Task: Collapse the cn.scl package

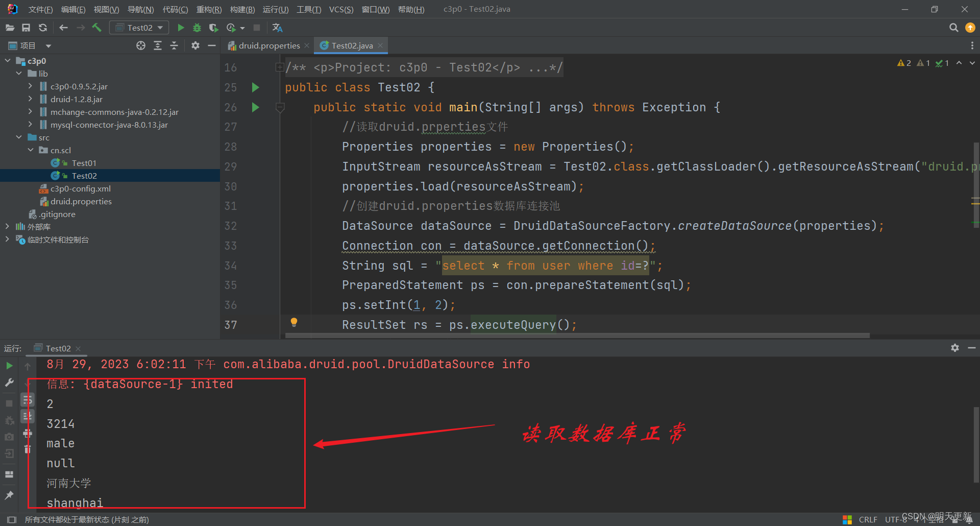Action: (x=30, y=150)
